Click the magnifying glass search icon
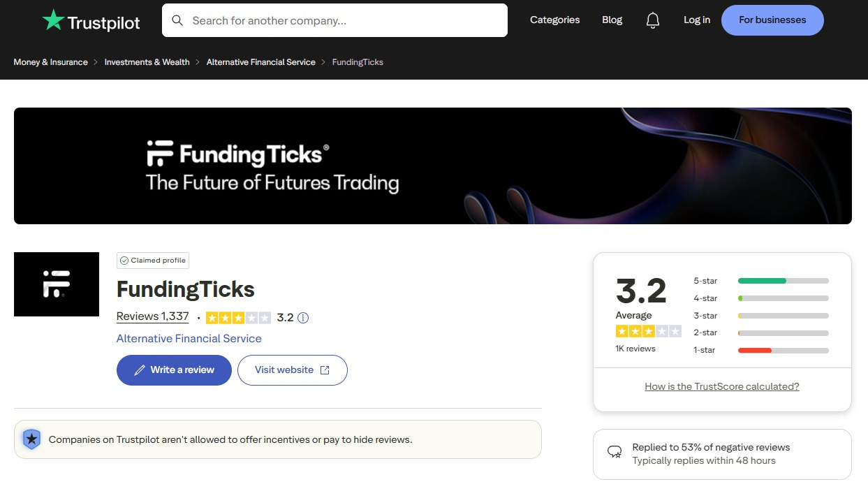This screenshot has width=868, height=482. click(177, 20)
